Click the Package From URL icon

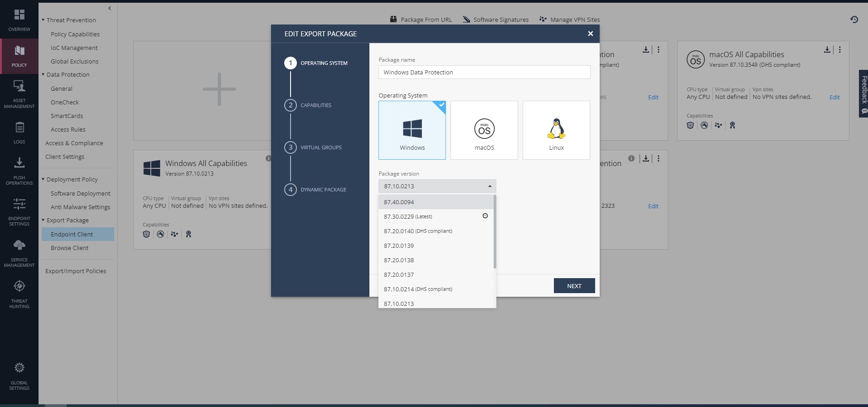(x=393, y=20)
